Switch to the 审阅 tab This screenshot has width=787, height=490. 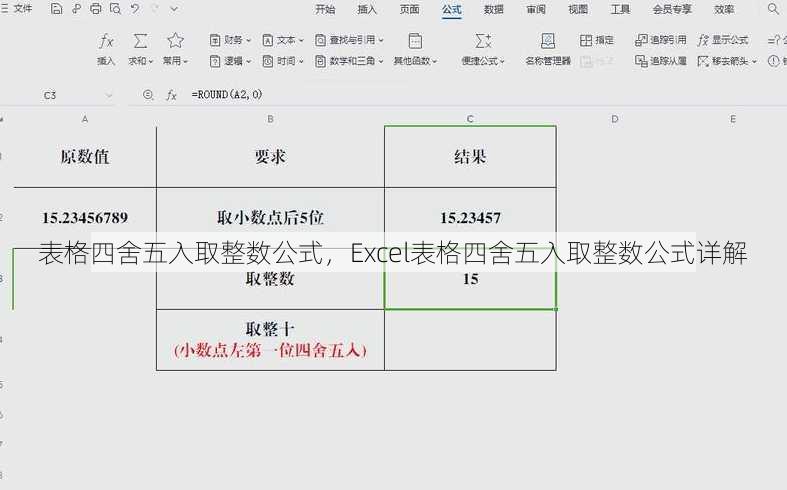pos(536,10)
